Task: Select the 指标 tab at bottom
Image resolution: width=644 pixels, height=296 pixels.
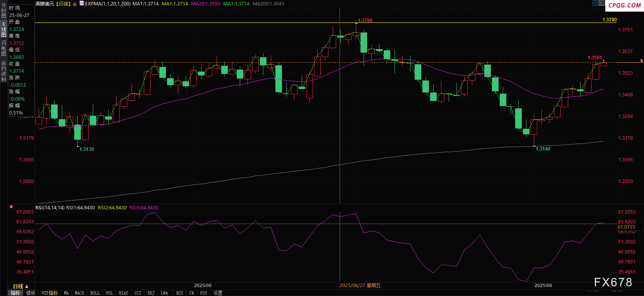Action: click(15, 293)
